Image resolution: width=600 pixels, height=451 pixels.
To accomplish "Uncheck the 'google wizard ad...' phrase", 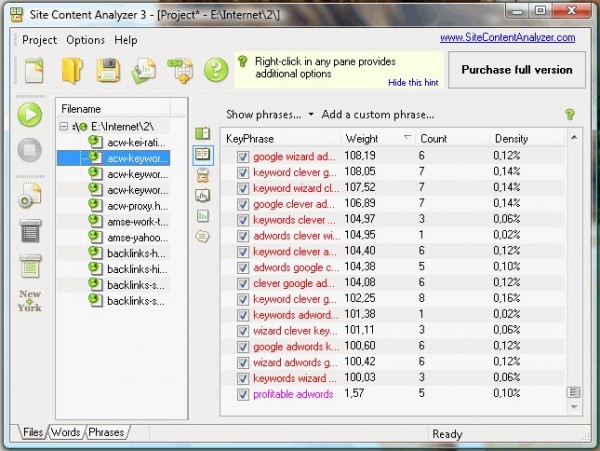I will coord(243,157).
